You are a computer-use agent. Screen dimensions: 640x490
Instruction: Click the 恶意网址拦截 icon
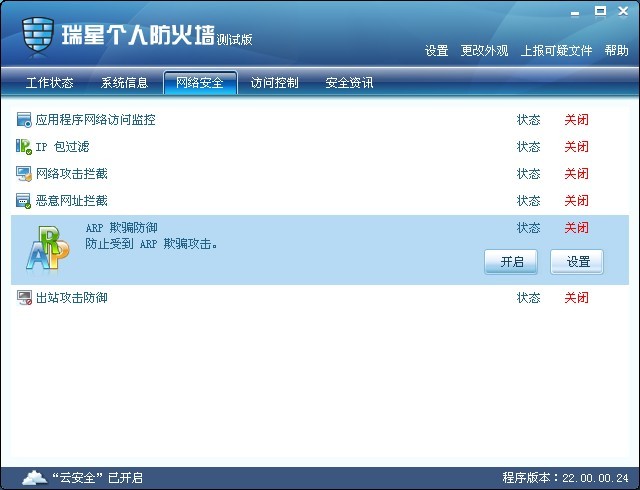[24, 201]
